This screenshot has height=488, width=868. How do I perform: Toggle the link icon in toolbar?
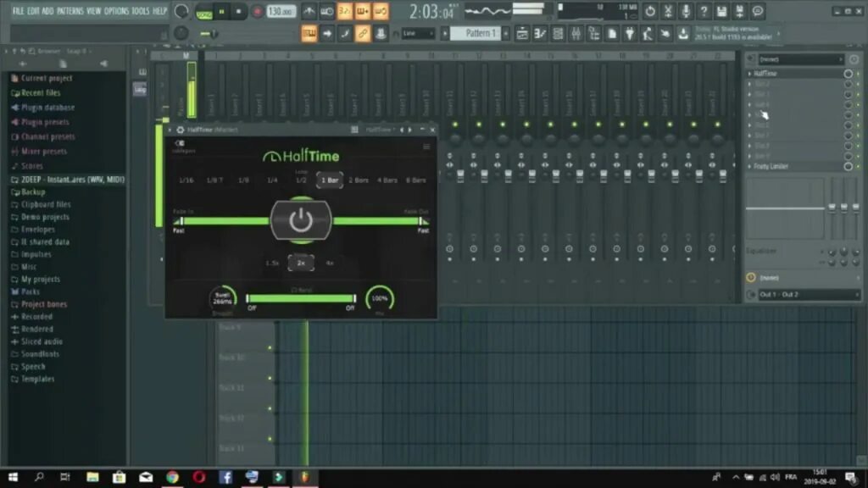coord(363,34)
